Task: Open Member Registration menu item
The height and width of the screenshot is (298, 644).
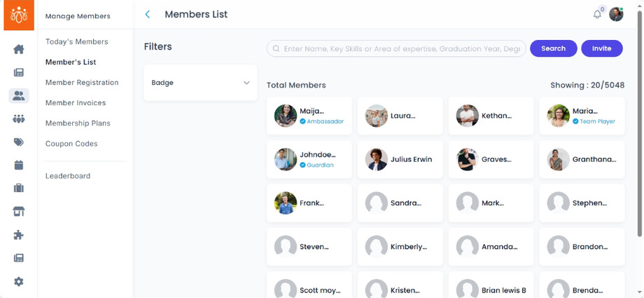Action: (82, 82)
